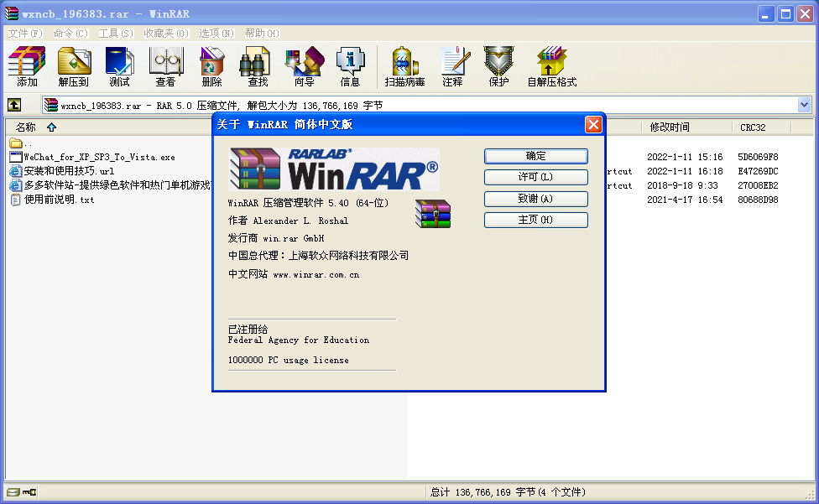
Task: Minimize the WinRAR main window
Action: [x=766, y=14]
